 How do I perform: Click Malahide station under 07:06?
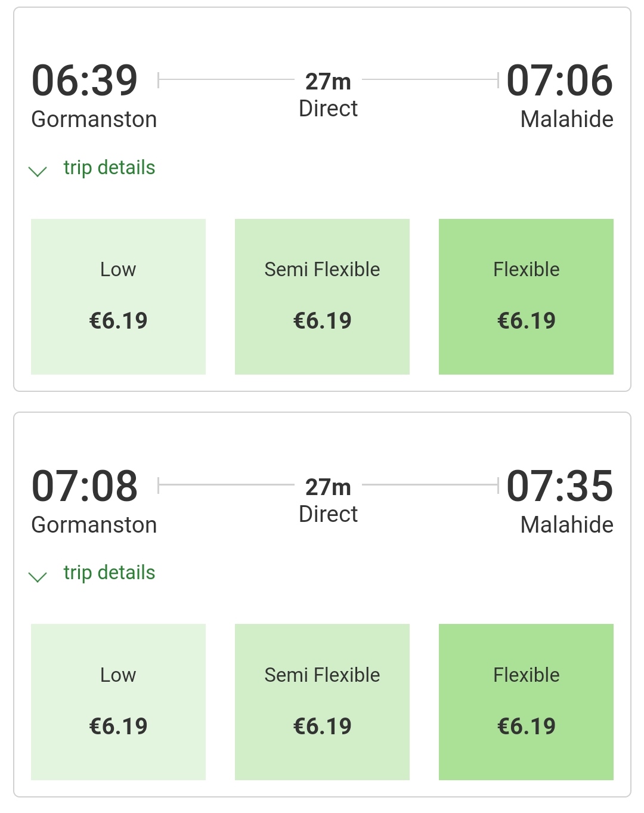click(566, 119)
